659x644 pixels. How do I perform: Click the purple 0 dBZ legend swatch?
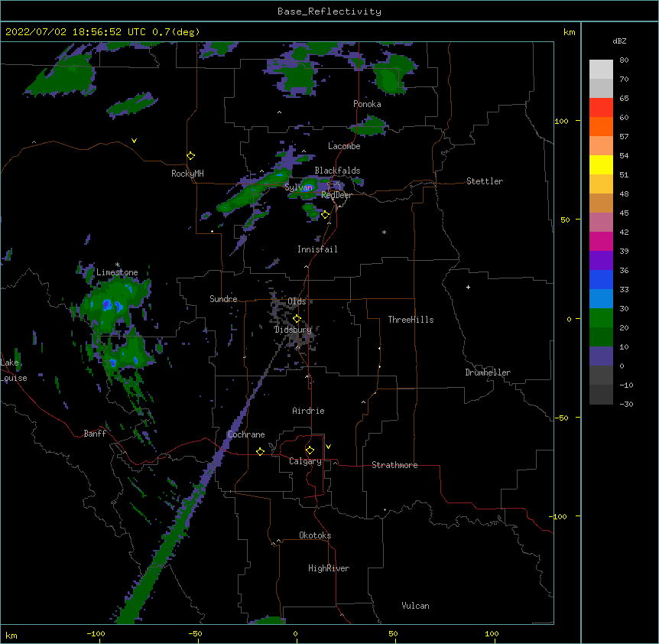click(601, 356)
